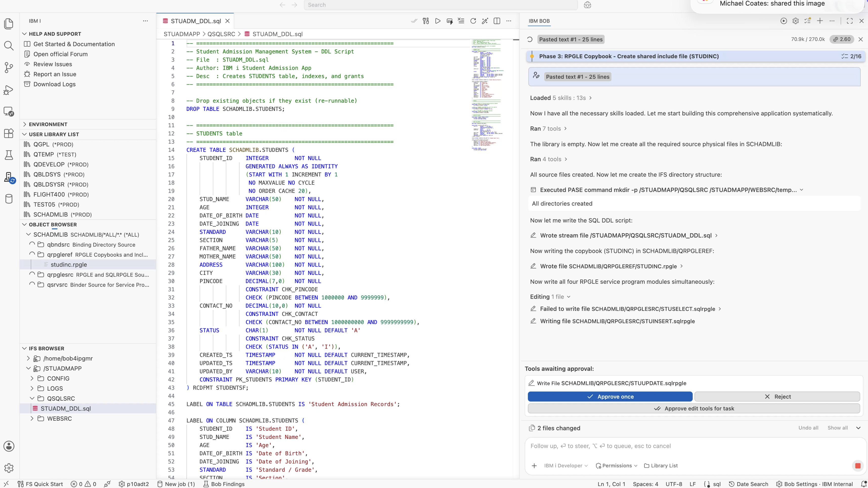Select the STUADM_DDL.sql editor tab
This screenshot has height=488, width=868.
tap(196, 21)
